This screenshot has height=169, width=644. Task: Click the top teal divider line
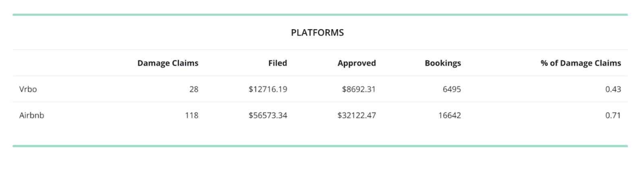320,15
